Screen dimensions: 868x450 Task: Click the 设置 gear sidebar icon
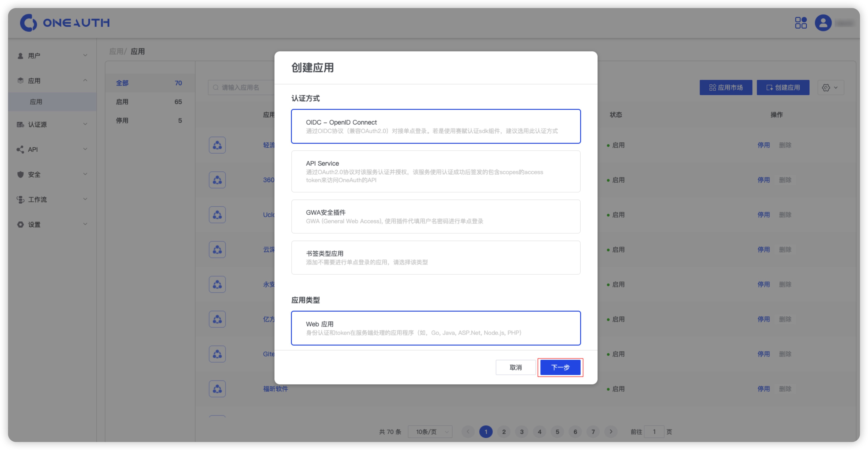click(21, 225)
